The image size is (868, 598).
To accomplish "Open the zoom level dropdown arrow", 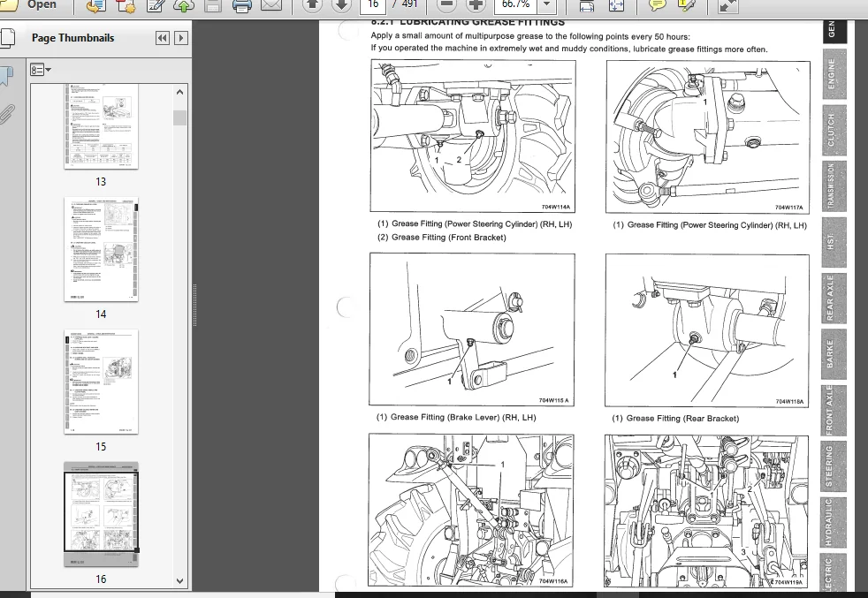I will 547,5.
